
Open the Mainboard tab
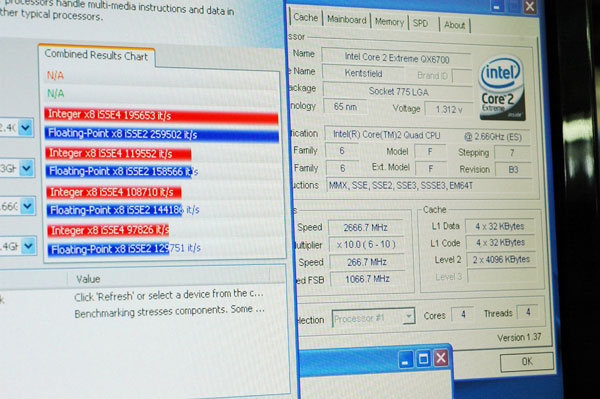(346, 20)
